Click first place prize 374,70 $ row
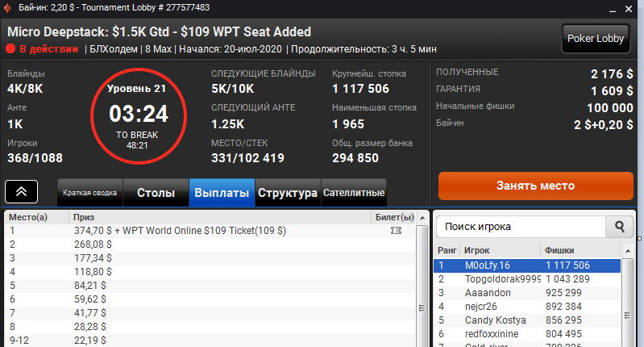 pyautogui.click(x=210, y=231)
